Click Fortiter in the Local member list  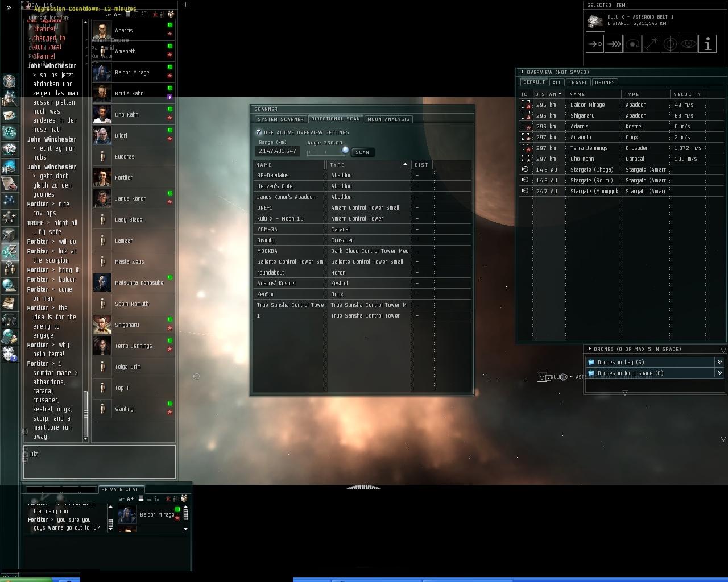[x=133, y=177]
